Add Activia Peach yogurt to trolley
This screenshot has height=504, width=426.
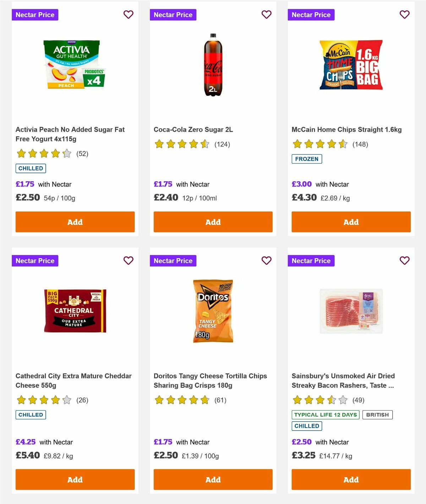[75, 222]
